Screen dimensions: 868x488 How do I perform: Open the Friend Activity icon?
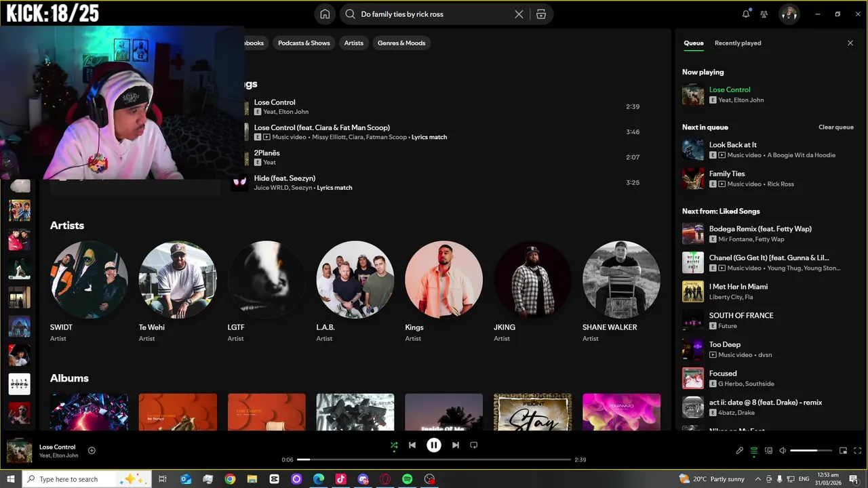(x=764, y=14)
